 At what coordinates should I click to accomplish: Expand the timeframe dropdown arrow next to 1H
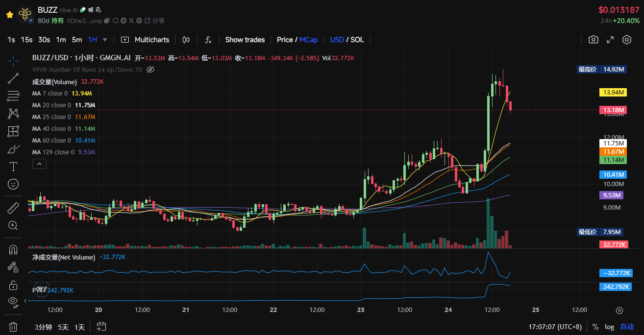(x=104, y=40)
